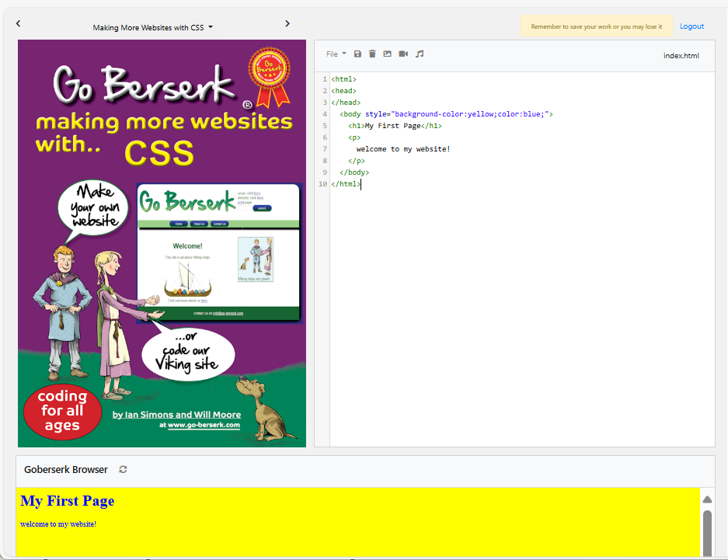Click the delete trash icon
The width and height of the screenshot is (728, 560).
[372, 54]
